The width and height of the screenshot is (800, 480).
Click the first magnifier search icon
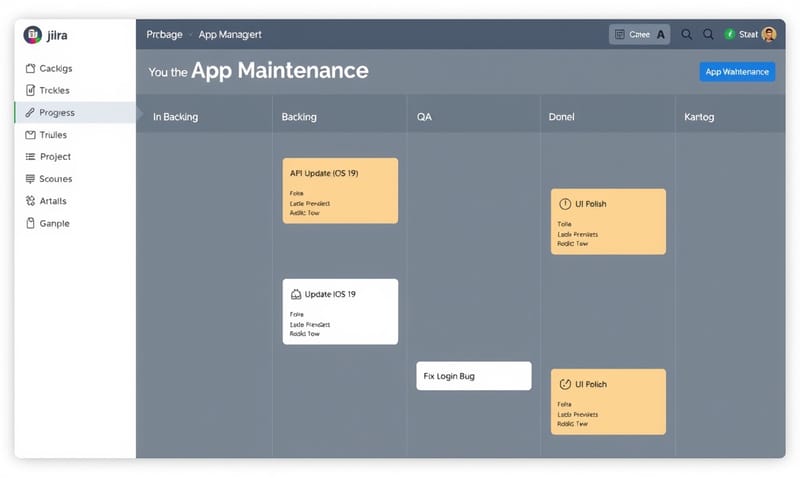687,35
